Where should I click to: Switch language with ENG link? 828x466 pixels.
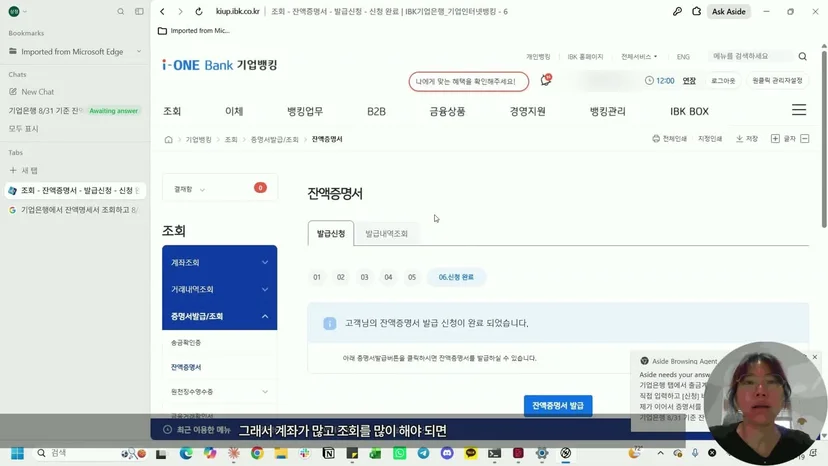683,57
